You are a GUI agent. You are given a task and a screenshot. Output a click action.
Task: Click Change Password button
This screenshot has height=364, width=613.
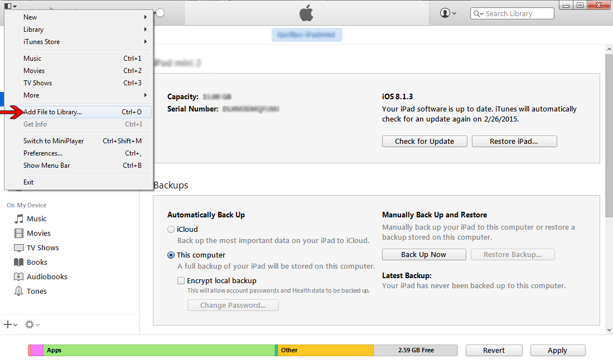[233, 305]
